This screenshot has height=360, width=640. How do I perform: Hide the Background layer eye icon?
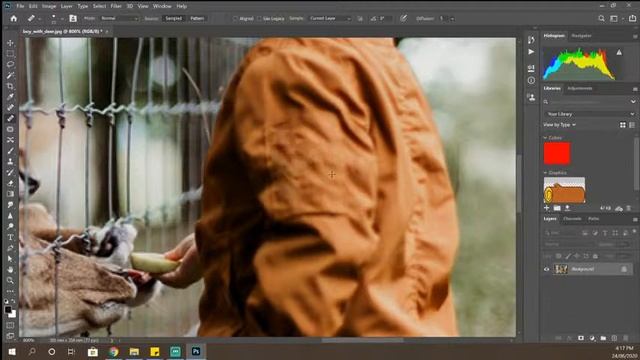pyautogui.click(x=547, y=269)
